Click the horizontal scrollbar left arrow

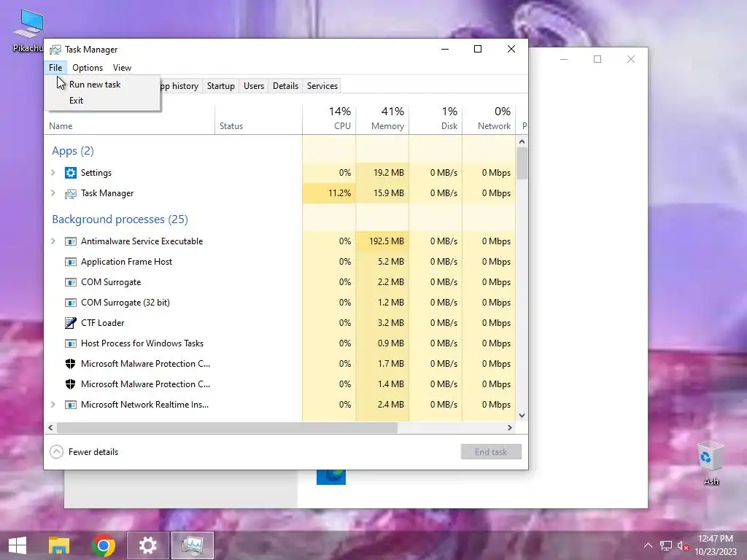point(50,427)
